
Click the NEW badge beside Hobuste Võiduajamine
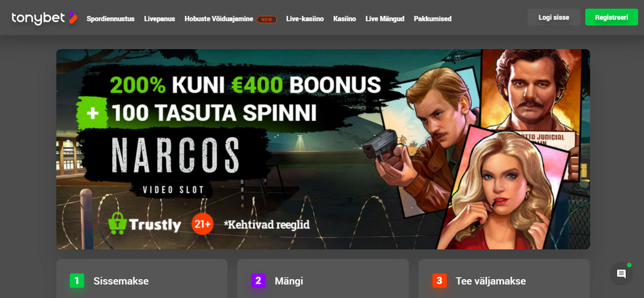(x=267, y=19)
